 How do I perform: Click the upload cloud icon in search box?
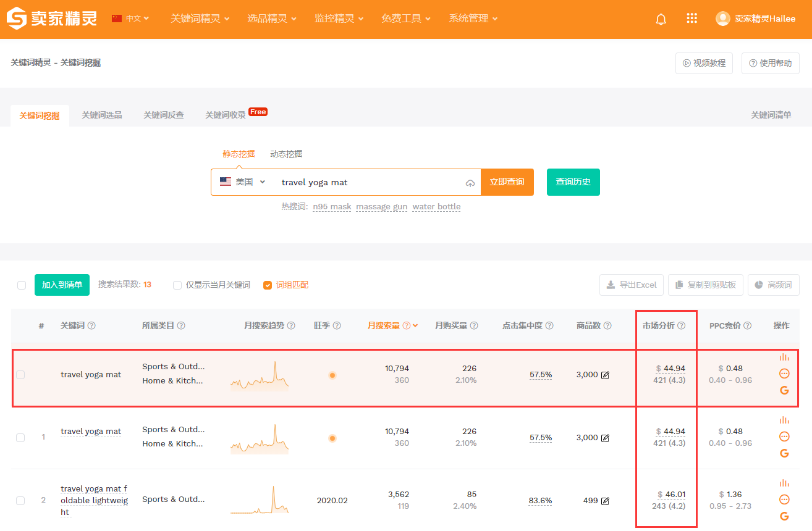click(470, 183)
